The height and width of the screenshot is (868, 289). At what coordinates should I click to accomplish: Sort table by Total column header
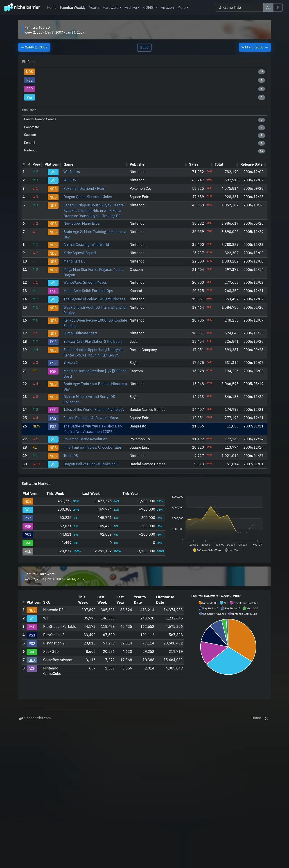[219, 164]
